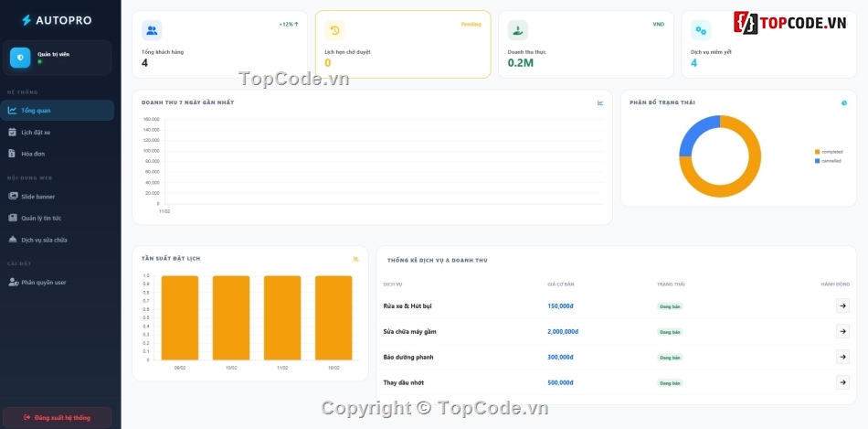Click the Pending badge label
The image size is (868, 429).
[x=471, y=25]
